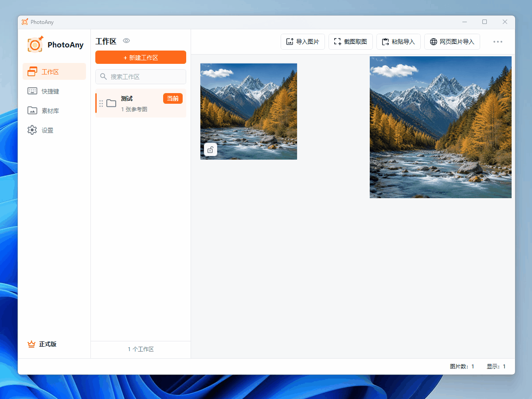
Task: Maximize the PhotoAny window
Action: pyautogui.click(x=485, y=22)
